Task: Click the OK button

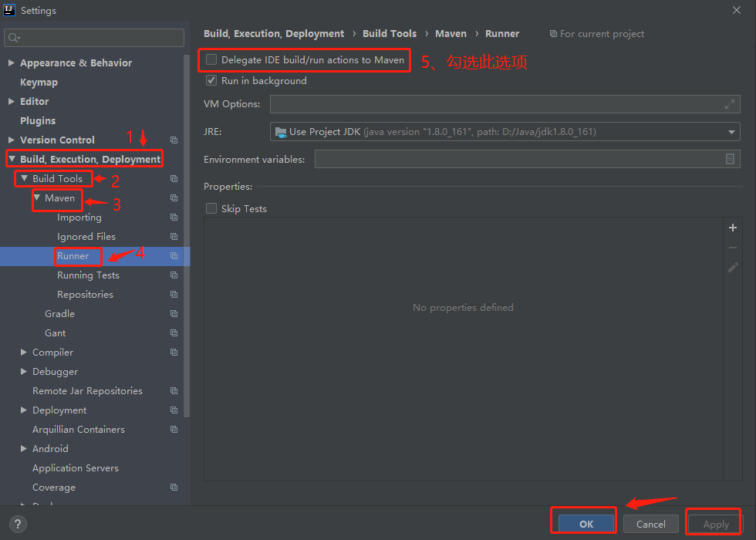Action: pyautogui.click(x=586, y=524)
